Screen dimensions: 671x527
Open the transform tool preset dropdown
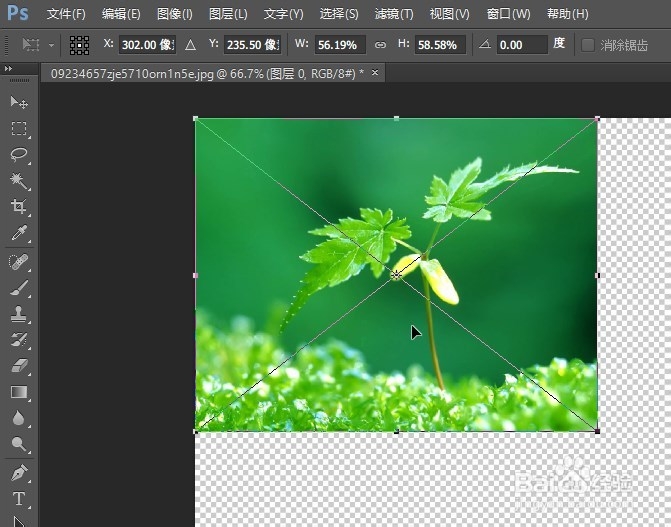51,45
